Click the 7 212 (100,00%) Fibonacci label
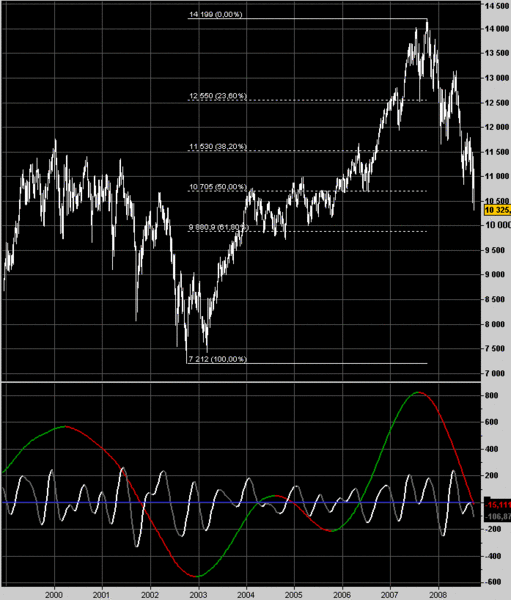The height and width of the screenshot is (600, 511). point(218,359)
